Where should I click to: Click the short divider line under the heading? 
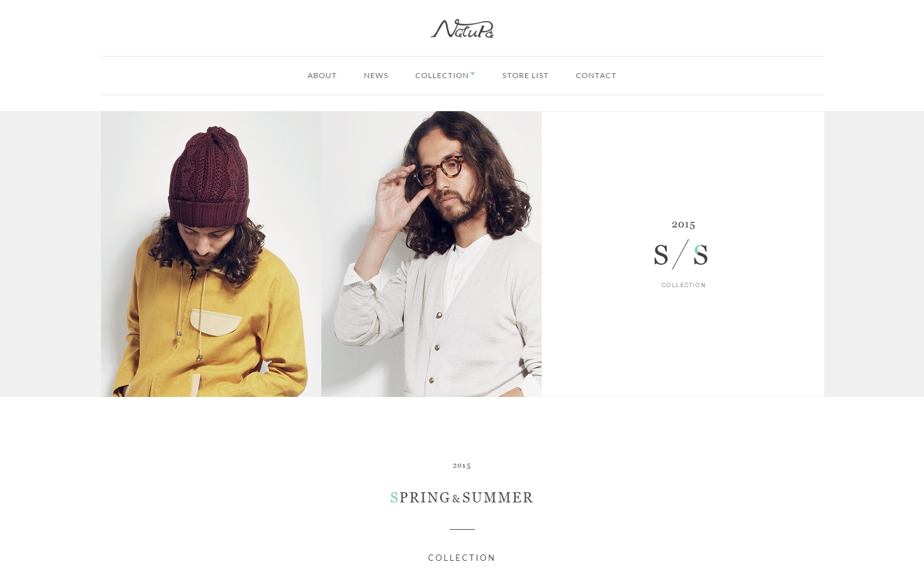[x=462, y=529]
